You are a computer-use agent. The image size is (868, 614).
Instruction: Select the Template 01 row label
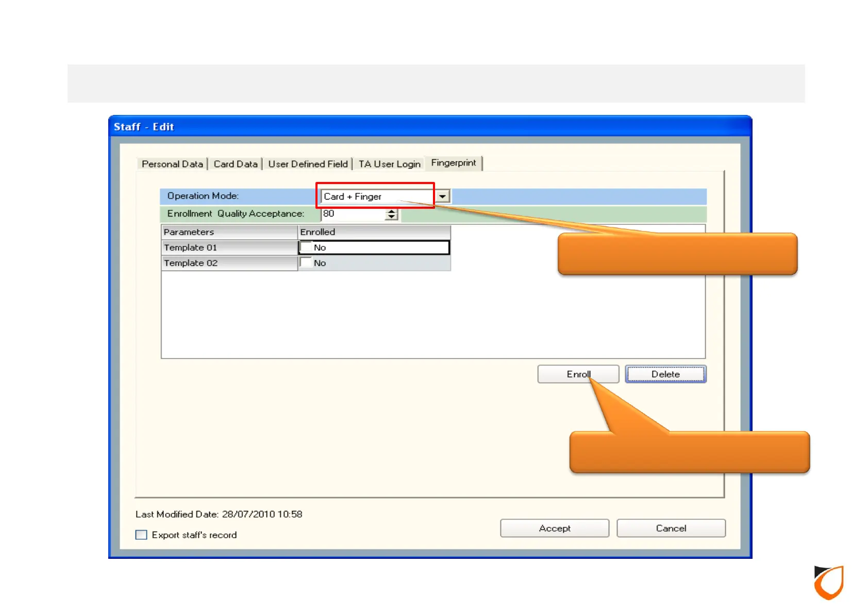tap(230, 247)
